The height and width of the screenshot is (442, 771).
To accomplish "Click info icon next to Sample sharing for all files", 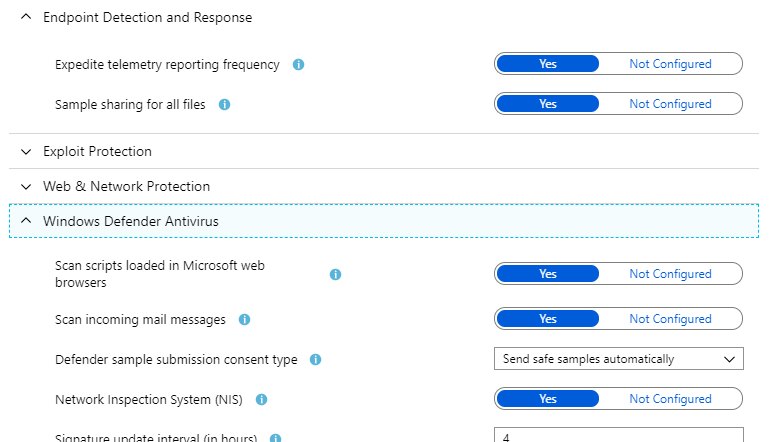I will (224, 104).
